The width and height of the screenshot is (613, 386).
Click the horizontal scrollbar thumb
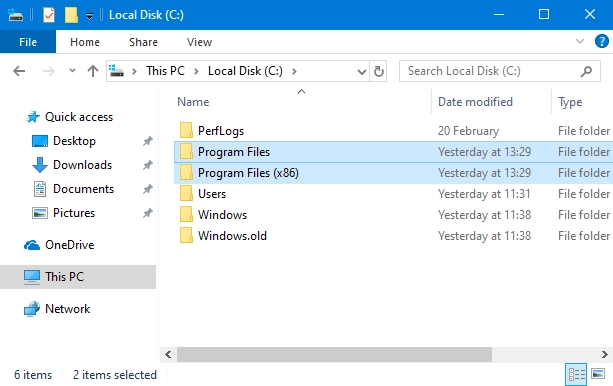click(x=334, y=355)
